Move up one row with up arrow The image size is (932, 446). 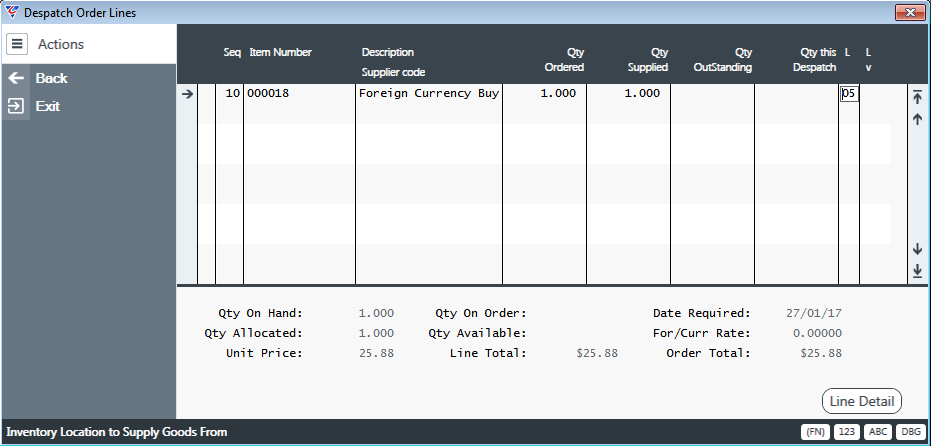click(x=917, y=119)
